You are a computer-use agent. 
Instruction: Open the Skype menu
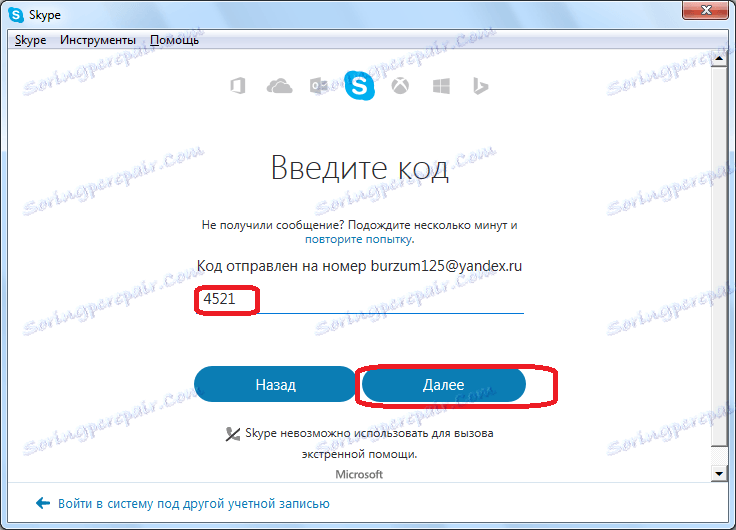pos(31,40)
